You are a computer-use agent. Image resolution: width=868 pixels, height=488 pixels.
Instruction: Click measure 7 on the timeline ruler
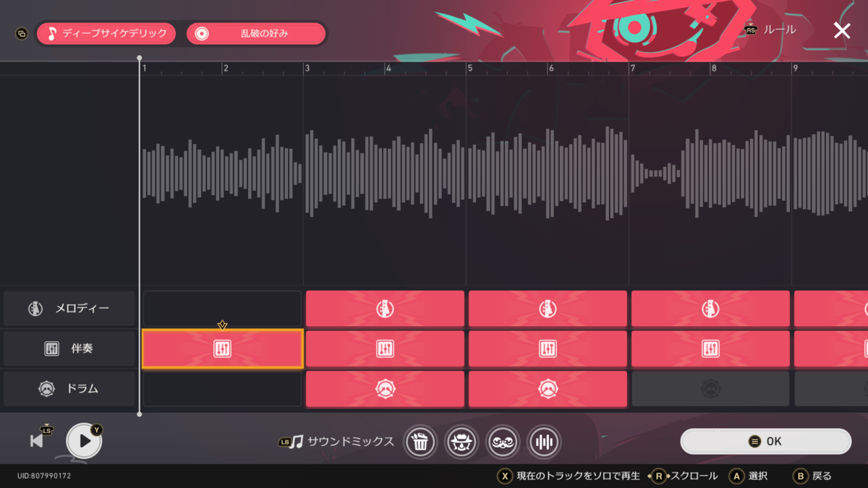633,68
